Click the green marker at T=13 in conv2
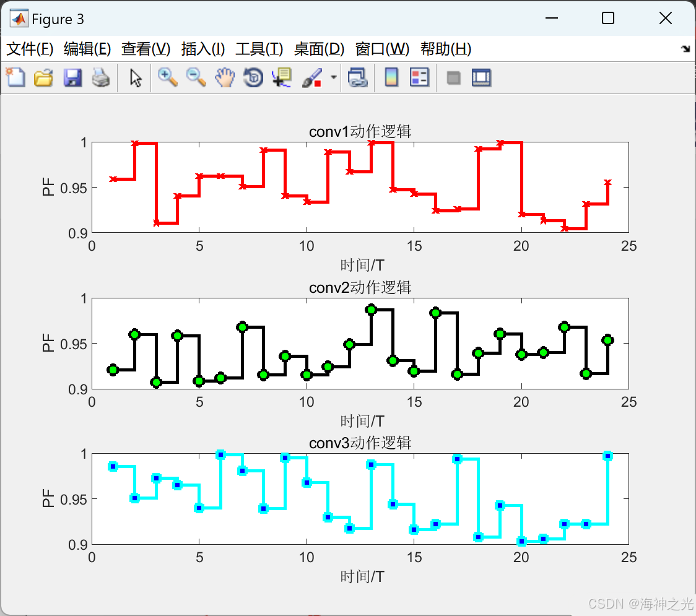 371,310
